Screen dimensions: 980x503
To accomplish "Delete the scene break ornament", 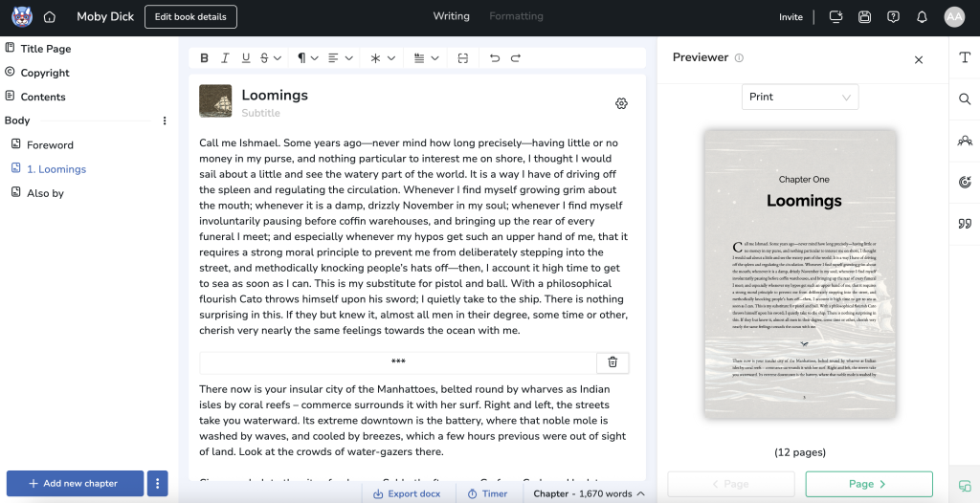I will point(612,361).
